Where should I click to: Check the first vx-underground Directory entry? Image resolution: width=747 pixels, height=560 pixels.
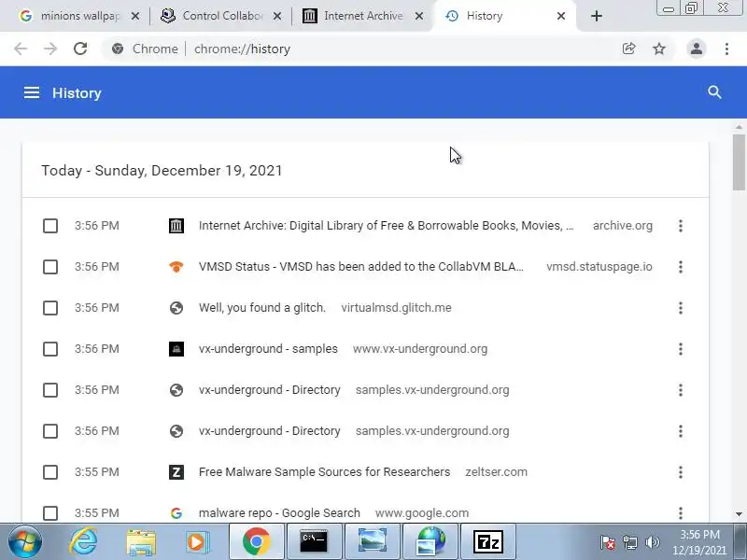point(50,390)
